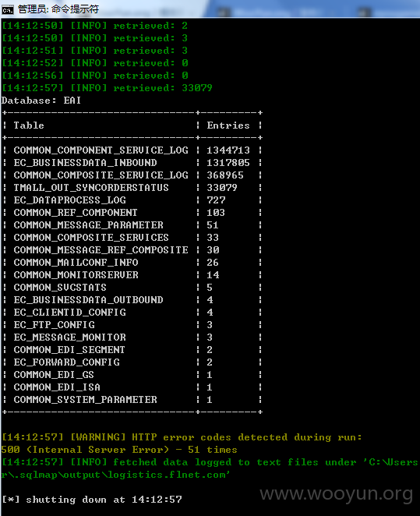
Task: Click the WARNING HTTP error codes line
Action: click(182, 437)
